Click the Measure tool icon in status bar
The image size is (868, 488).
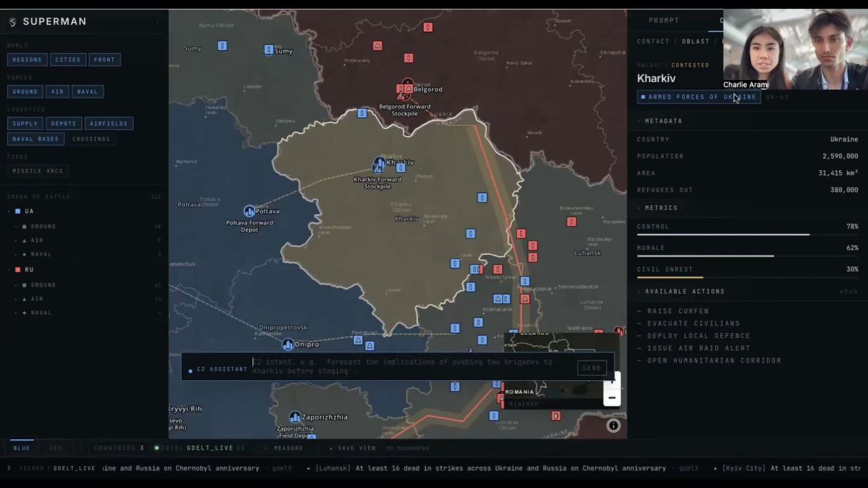[x=266, y=448]
